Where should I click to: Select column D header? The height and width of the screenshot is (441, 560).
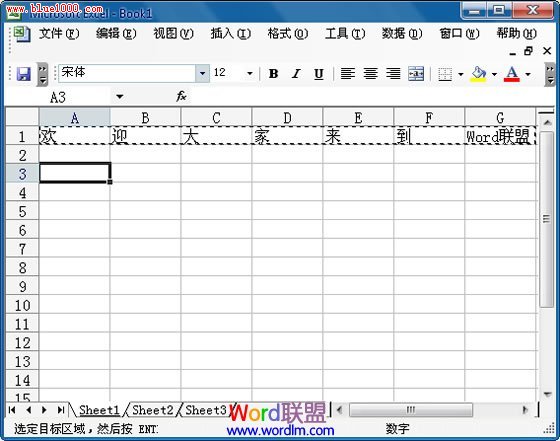(x=287, y=117)
